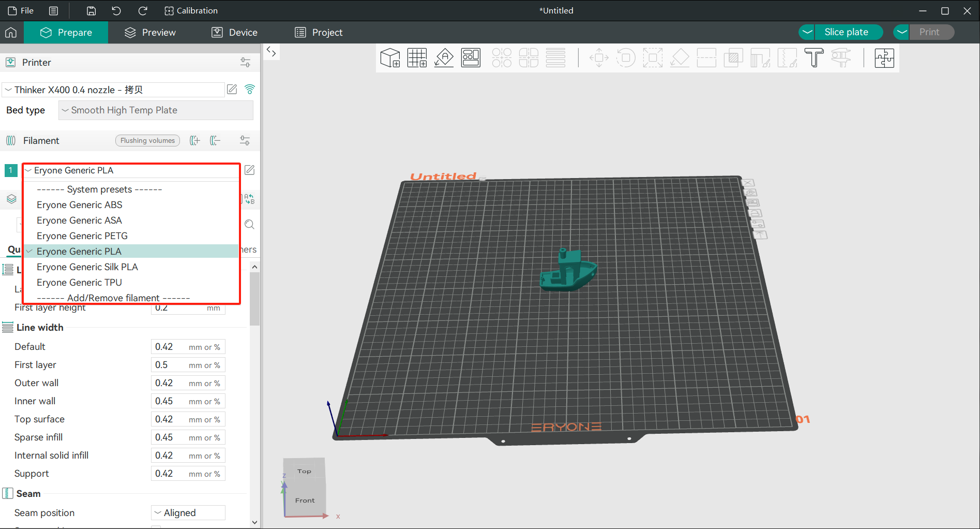Click the Add plate grid icon
Image resolution: width=980 pixels, height=529 pixels.
click(x=417, y=58)
